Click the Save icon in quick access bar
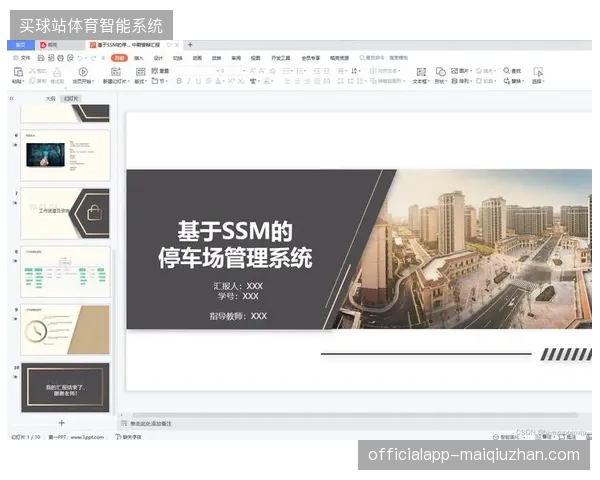Viewport: 600px width, 480px height. [x=41, y=58]
